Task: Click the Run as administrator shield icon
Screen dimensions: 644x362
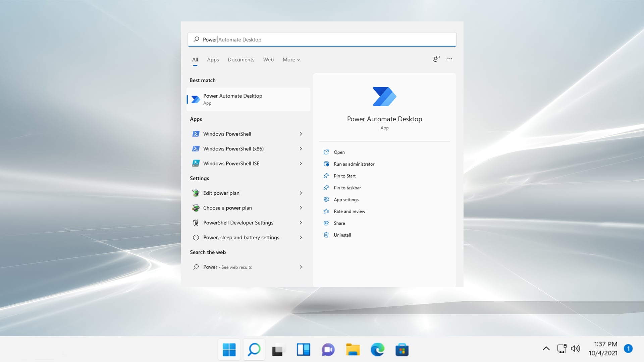Action: point(326,164)
